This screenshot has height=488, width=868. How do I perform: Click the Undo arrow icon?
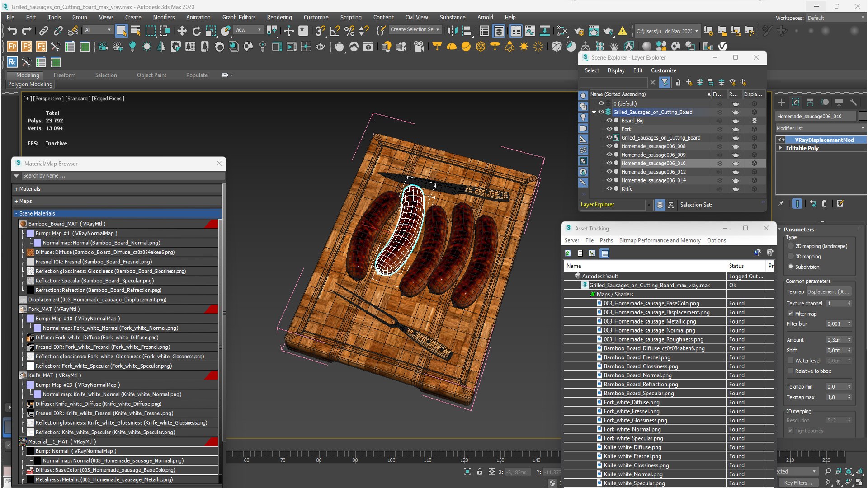coord(12,31)
